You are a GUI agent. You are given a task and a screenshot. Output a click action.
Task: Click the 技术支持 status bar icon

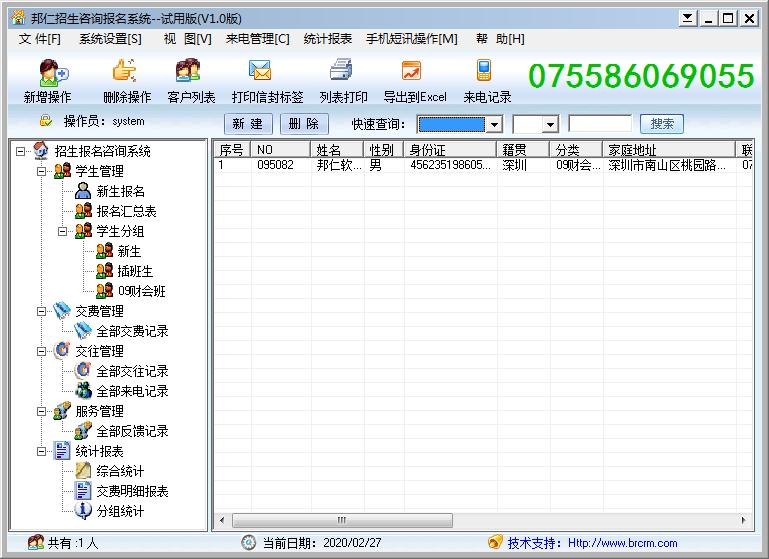pos(495,542)
